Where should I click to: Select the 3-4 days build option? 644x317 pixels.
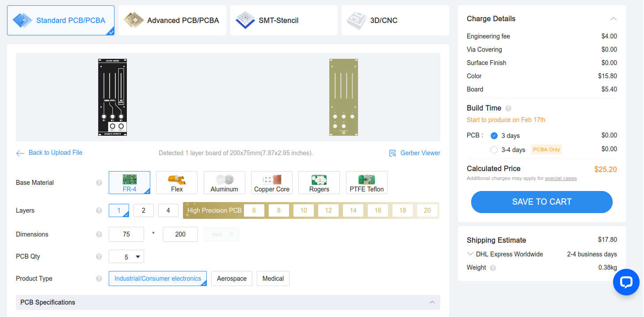click(x=494, y=150)
